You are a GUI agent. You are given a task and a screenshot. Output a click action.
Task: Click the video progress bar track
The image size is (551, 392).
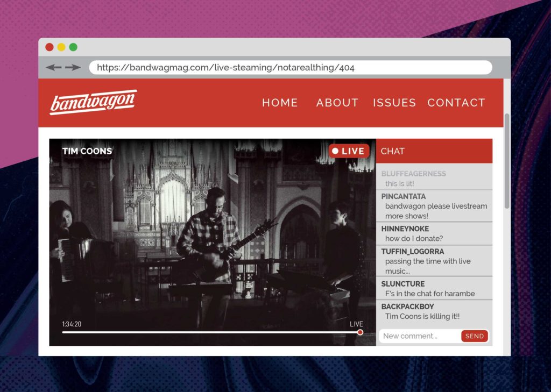point(211,332)
